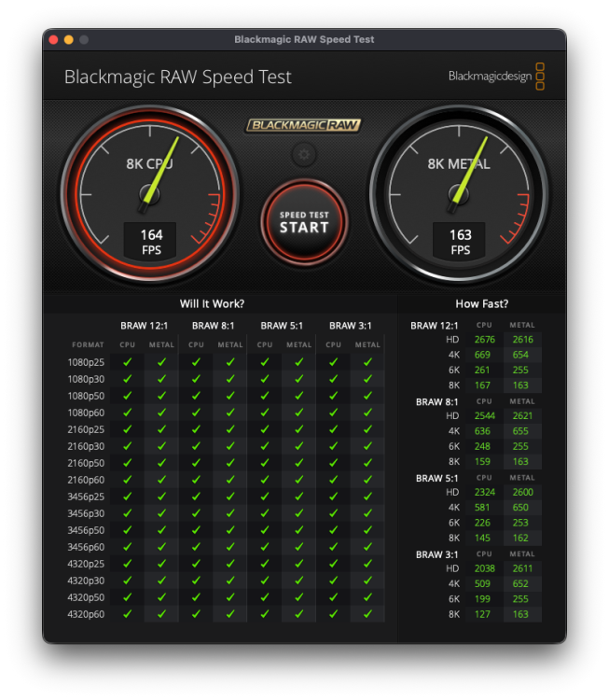Close the Blackmagic RAW Speed Test window
Image resolution: width=609 pixels, height=700 pixels.
point(53,40)
